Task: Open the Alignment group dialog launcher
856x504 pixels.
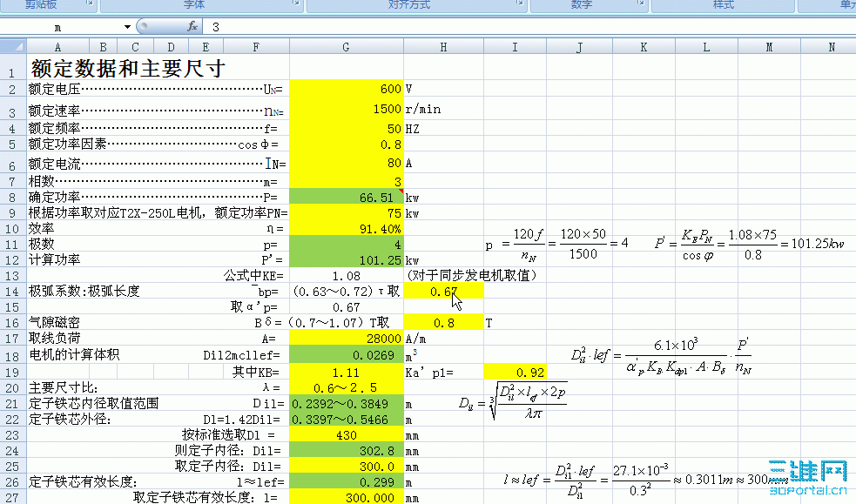Action: pyautogui.click(x=519, y=5)
